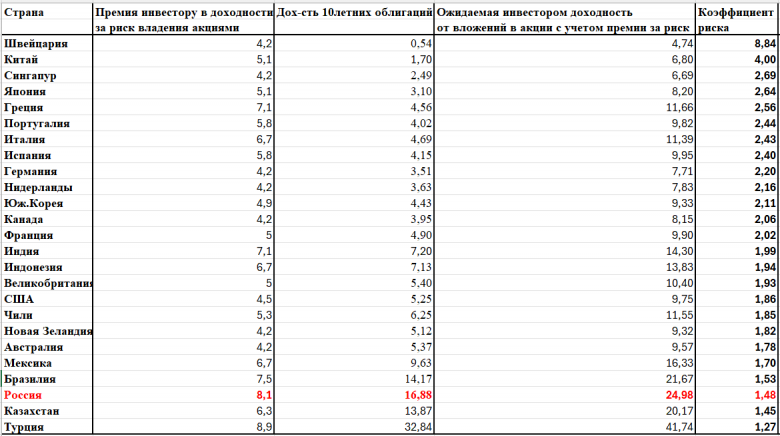
Task: Select the country cell 'Китай'
Action: point(21,60)
